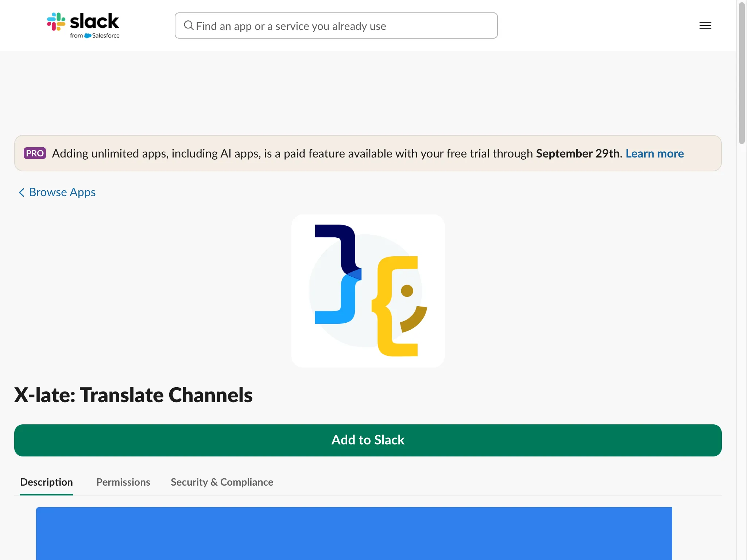Click the Slack logo in the header
Image resolution: width=747 pixels, height=560 pixels.
[x=83, y=26]
